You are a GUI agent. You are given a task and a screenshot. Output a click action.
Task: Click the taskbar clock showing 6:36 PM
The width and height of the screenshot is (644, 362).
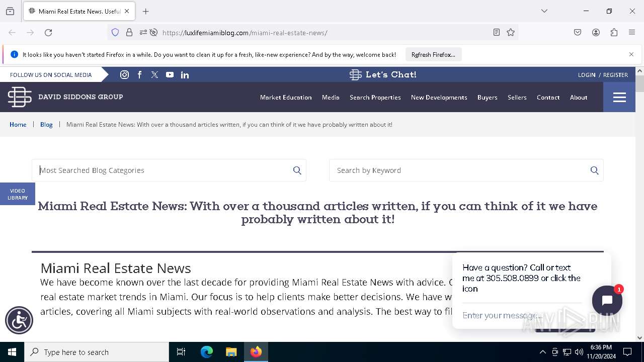(x=601, y=352)
